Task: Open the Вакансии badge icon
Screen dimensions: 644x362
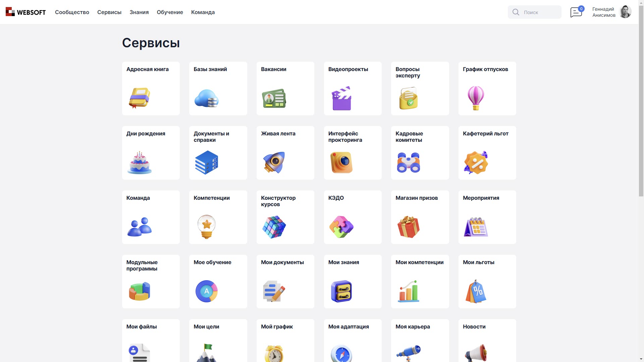Action: tap(274, 98)
